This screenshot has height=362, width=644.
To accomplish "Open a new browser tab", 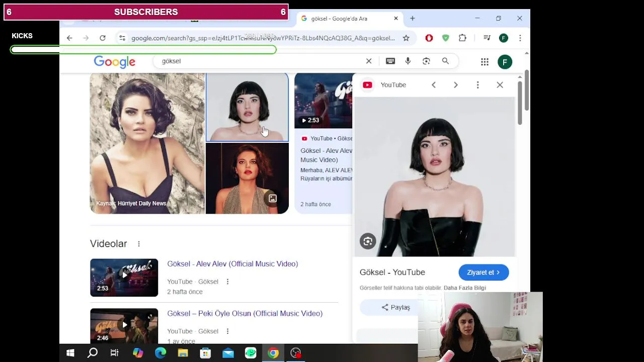I will (x=413, y=19).
